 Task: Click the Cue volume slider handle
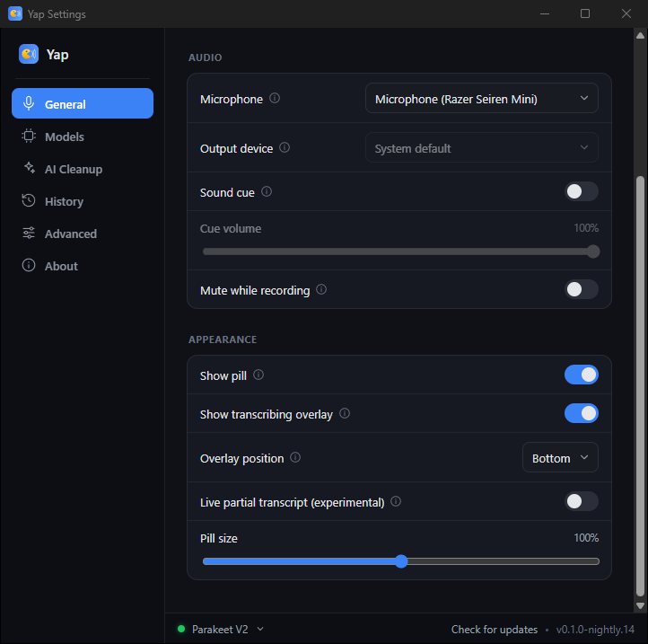593,251
